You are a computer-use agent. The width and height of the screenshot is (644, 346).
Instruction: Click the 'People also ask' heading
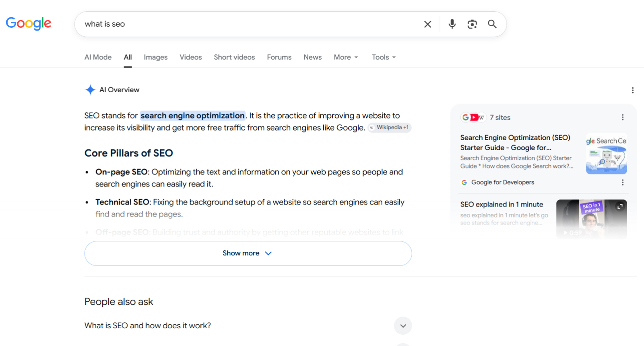point(119,302)
